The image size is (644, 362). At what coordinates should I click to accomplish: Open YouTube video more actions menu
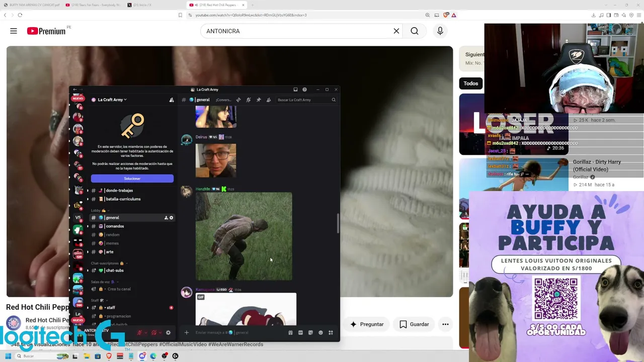pyautogui.click(x=445, y=324)
